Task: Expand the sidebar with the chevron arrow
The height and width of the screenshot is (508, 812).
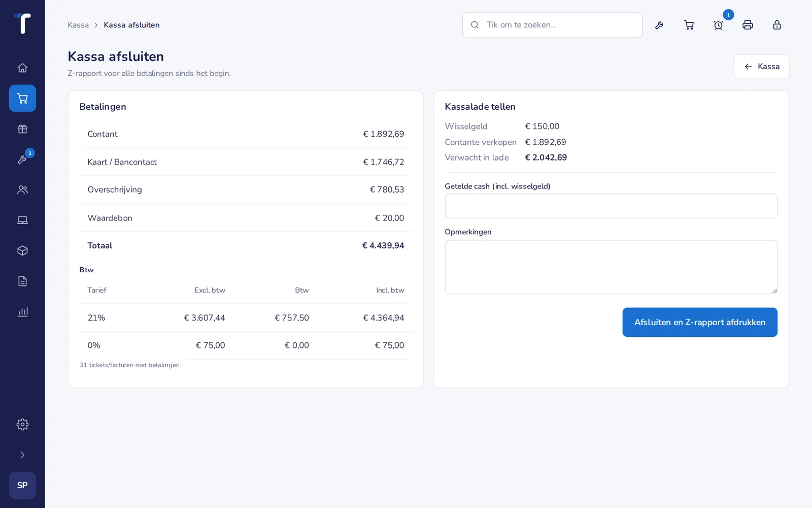Action: (22, 455)
